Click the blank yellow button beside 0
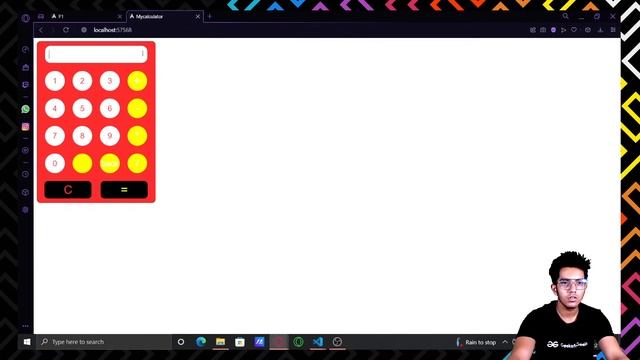This screenshot has height=360, width=640. [82, 163]
